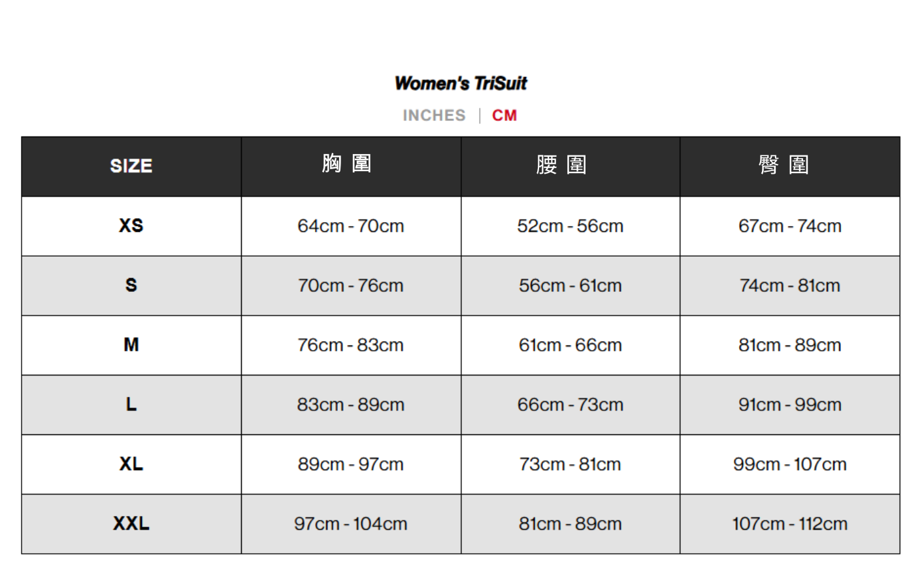Click the 107cm - 112cm hip cell
Viewport: 924px width, 578px height.
pos(790,524)
